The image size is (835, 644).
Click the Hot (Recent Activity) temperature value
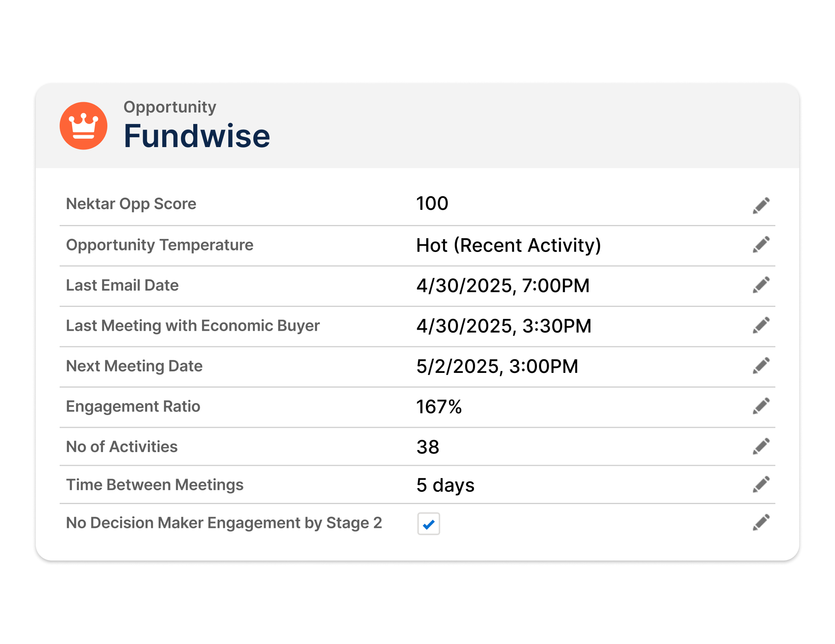tap(508, 245)
